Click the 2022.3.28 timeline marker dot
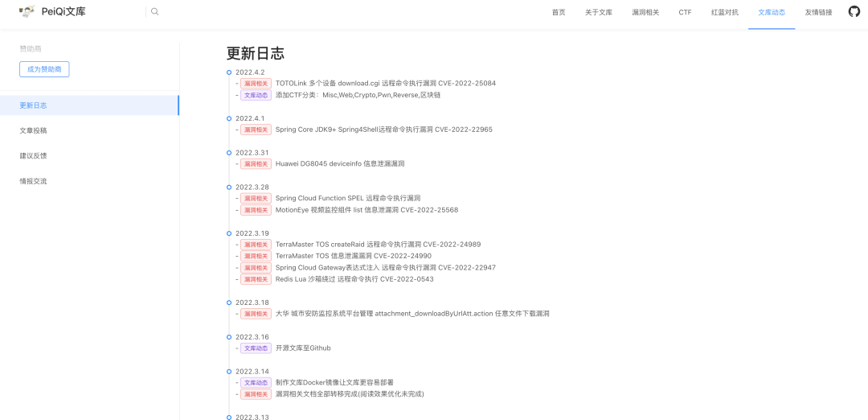The height and width of the screenshot is (420, 868). 229,187
